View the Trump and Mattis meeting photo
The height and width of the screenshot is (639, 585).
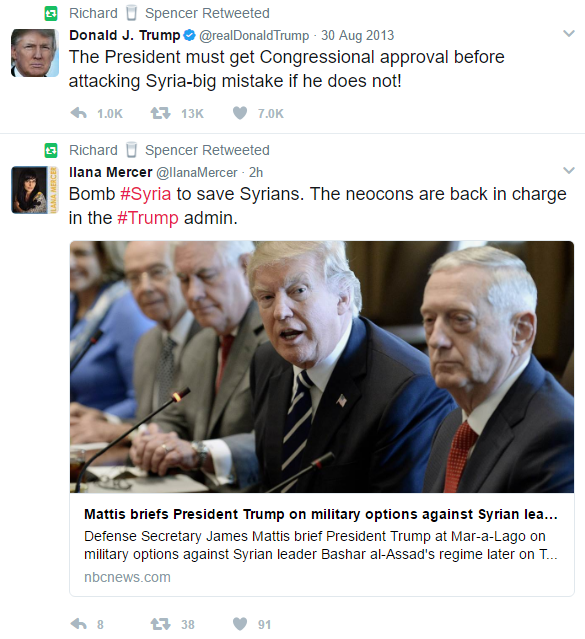point(322,367)
